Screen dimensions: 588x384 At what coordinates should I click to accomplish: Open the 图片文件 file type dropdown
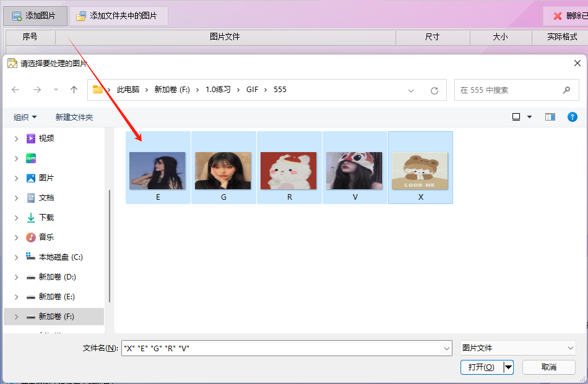click(x=517, y=348)
